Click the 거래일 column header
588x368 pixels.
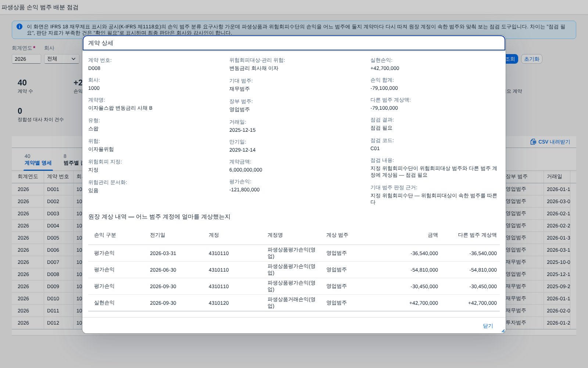[555, 177]
